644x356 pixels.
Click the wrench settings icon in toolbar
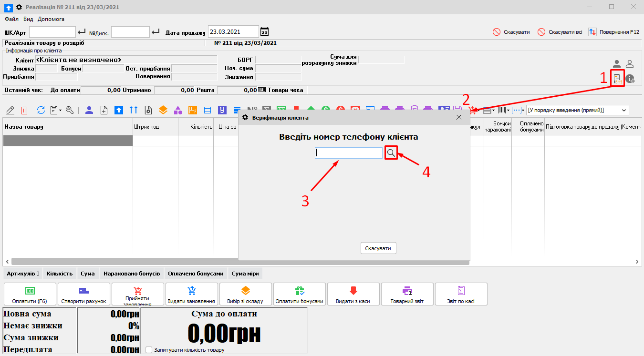[x=70, y=110]
